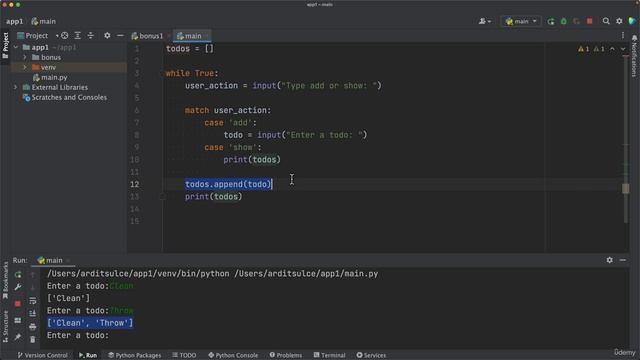Open Run tool window tab
This screenshot has width=640, height=360.
coord(88,355)
